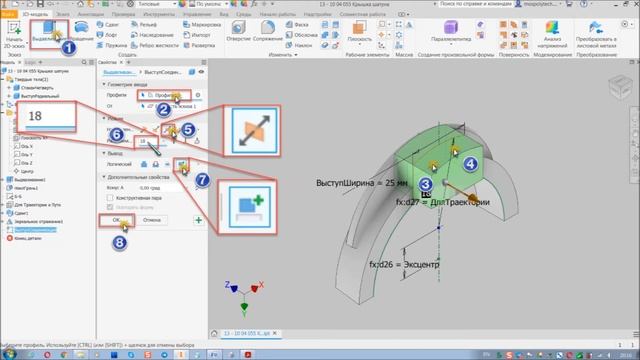Confirm with the OK button
640x360 pixels.
click(x=117, y=220)
